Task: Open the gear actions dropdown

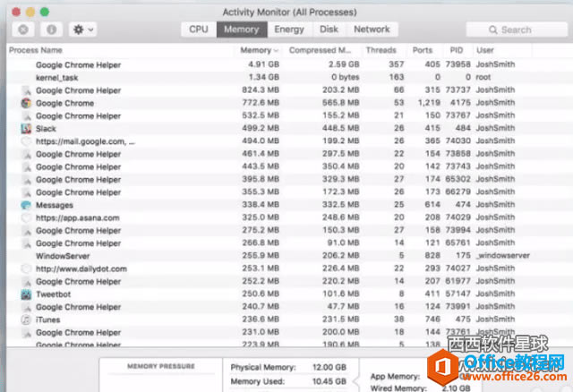Action: pyautogui.click(x=83, y=30)
